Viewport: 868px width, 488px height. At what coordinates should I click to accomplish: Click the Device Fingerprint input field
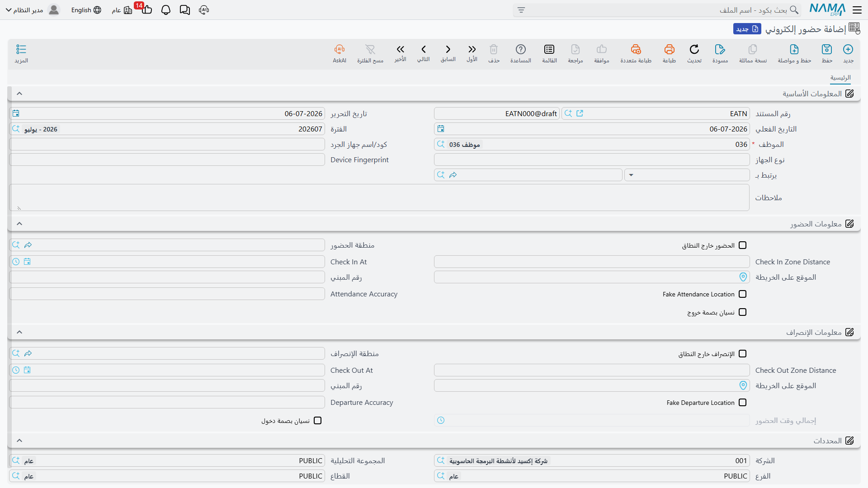click(167, 160)
